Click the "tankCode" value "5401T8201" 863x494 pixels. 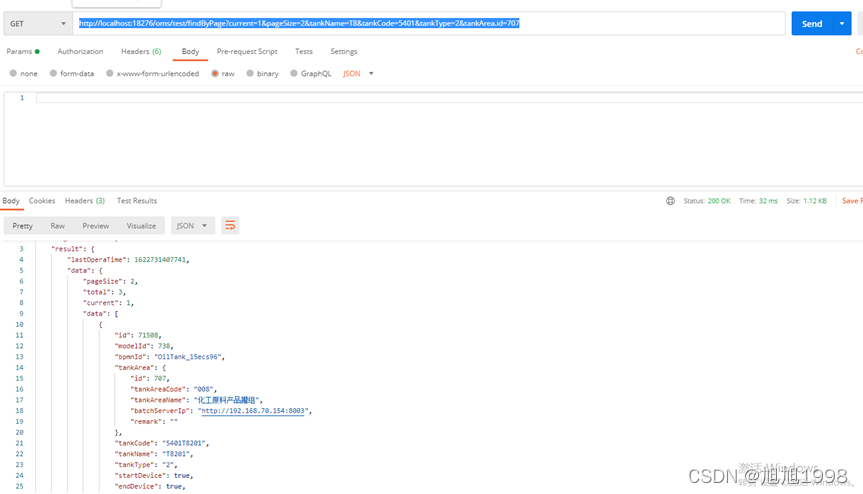(x=184, y=443)
